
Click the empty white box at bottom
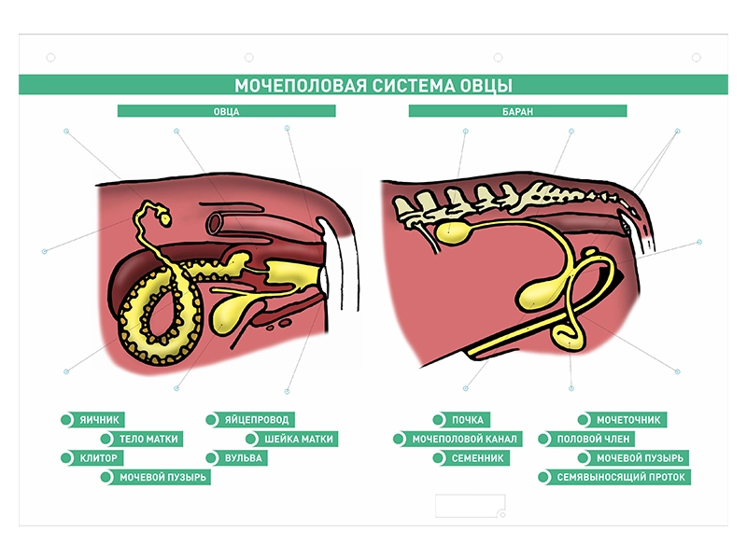click(471, 506)
